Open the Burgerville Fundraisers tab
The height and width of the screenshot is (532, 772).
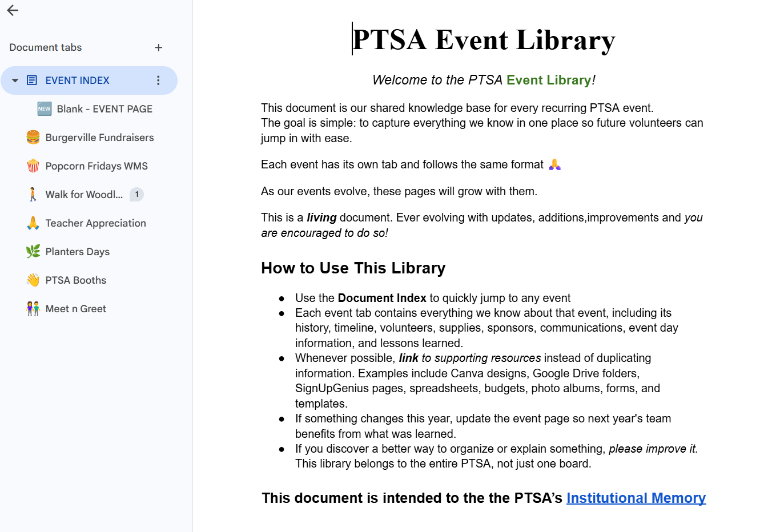coord(99,138)
